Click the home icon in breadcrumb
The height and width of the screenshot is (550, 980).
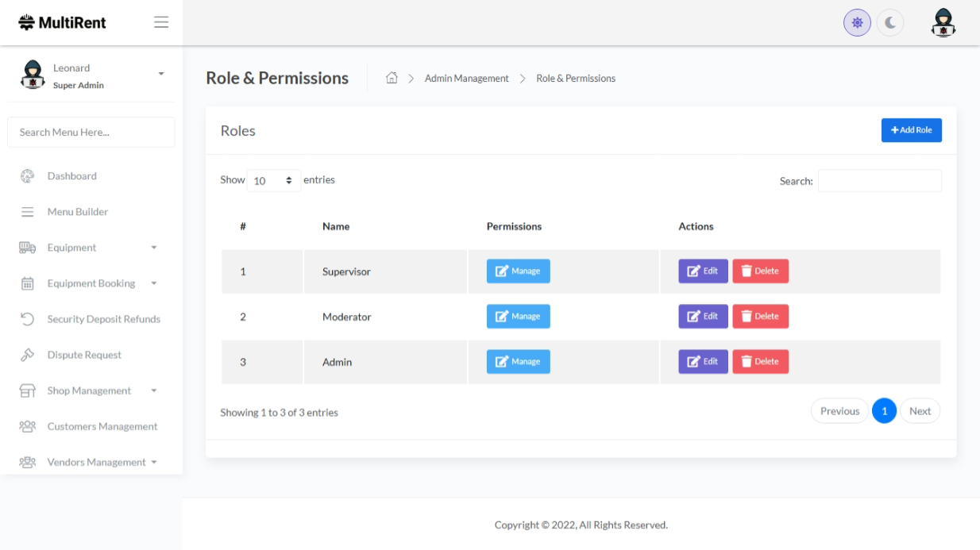click(x=392, y=78)
